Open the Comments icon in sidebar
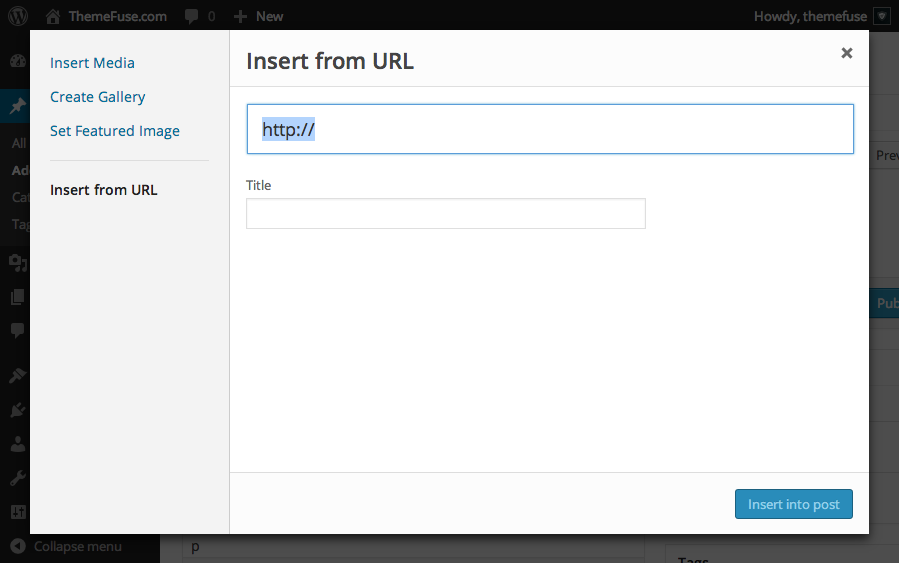The image size is (899, 563). click(18, 330)
